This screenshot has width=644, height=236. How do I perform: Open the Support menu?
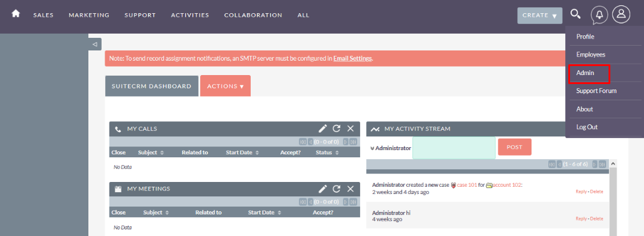[140, 15]
